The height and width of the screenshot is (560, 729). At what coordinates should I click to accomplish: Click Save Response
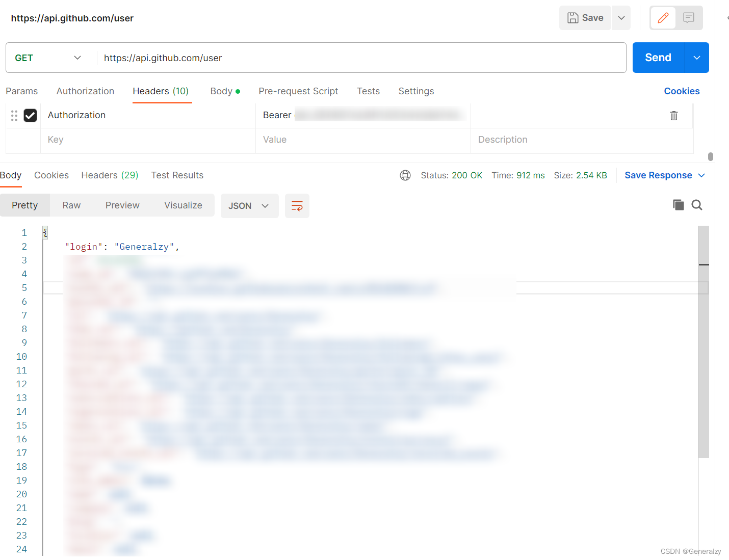[x=658, y=175]
